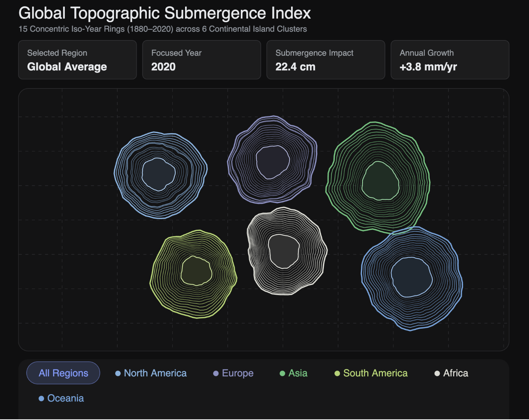This screenshot has width=529, height=420.
Task: Click the Focused Year 2020 card
Action: tap(201, 60)
